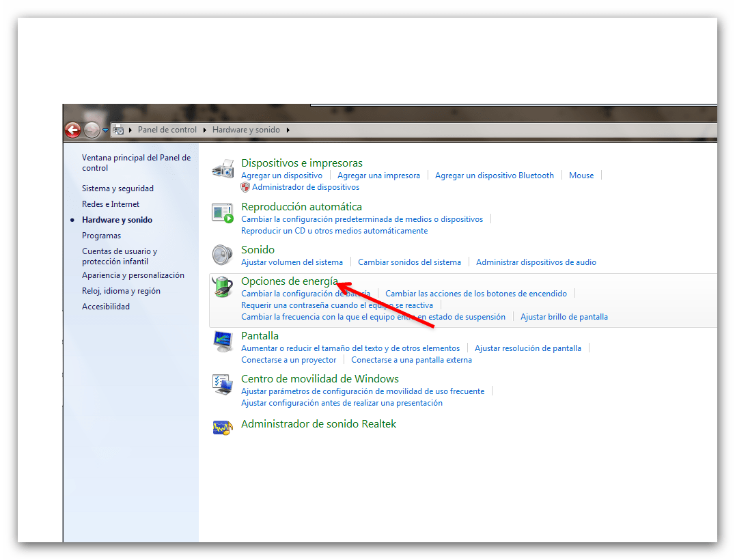The image size is (735, 560).
Task: Open Mouse settings link
Action: (x=581, y=176)
